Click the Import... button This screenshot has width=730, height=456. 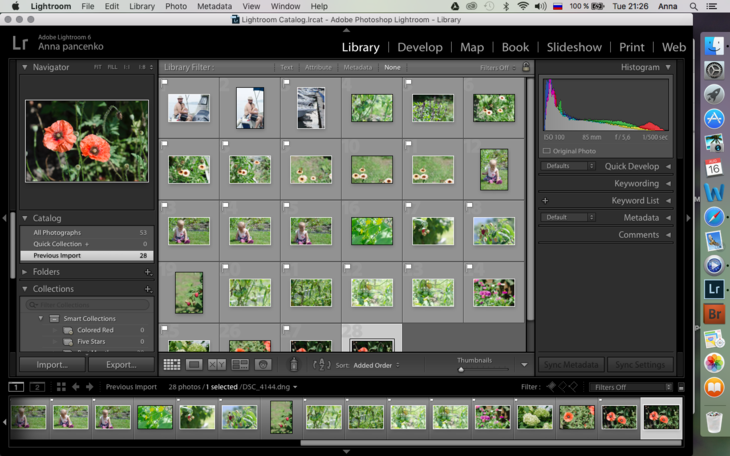coord(52,365)
